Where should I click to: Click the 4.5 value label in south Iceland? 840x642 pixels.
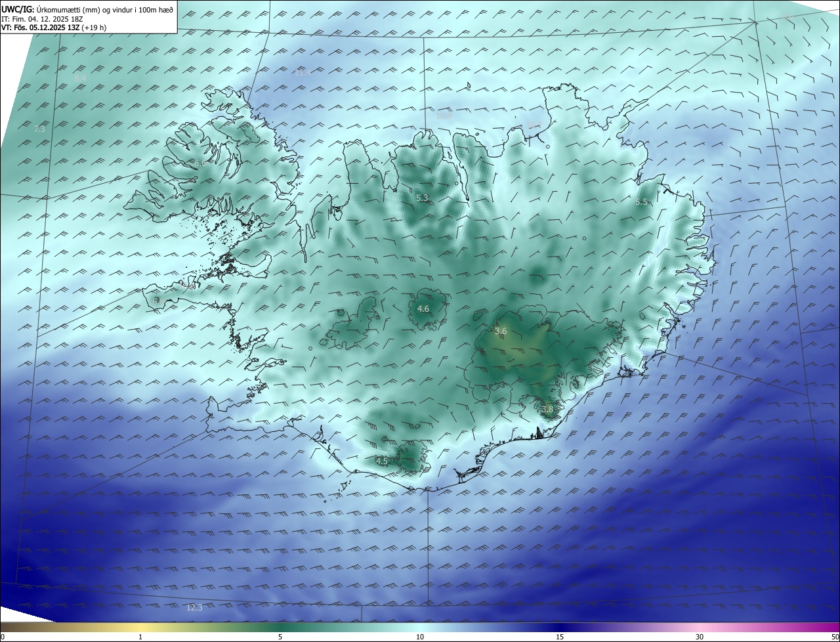382,461
